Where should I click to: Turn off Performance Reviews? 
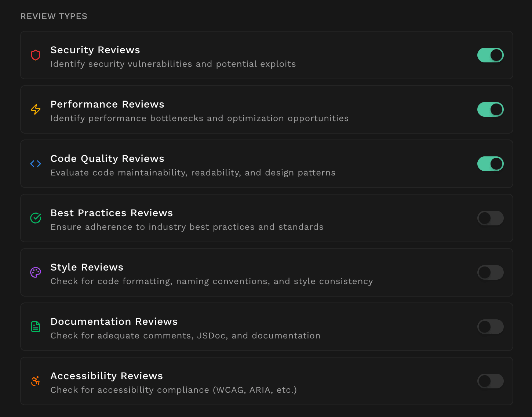tap(491, 109)
